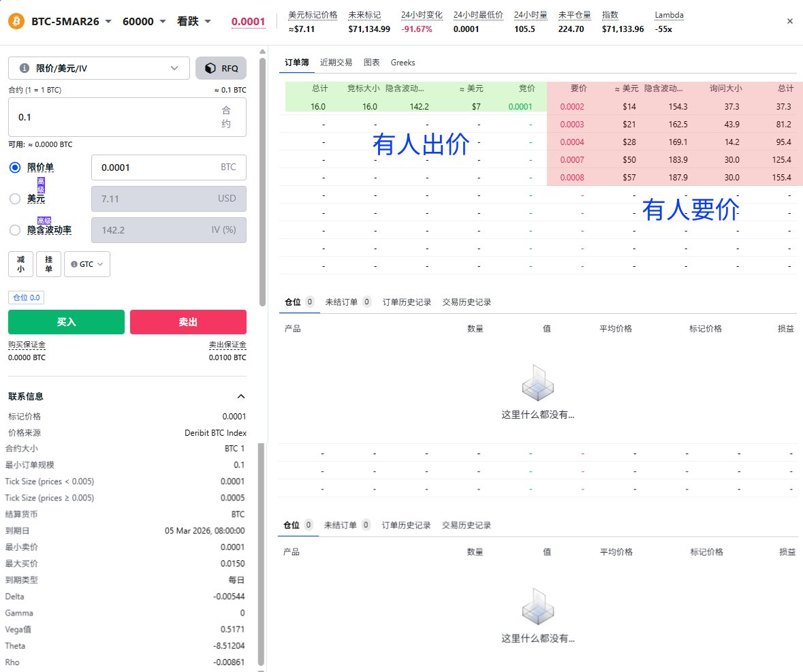Click the 未平仓量 header label
803x672 pixels.
click(x=575, y=15)
